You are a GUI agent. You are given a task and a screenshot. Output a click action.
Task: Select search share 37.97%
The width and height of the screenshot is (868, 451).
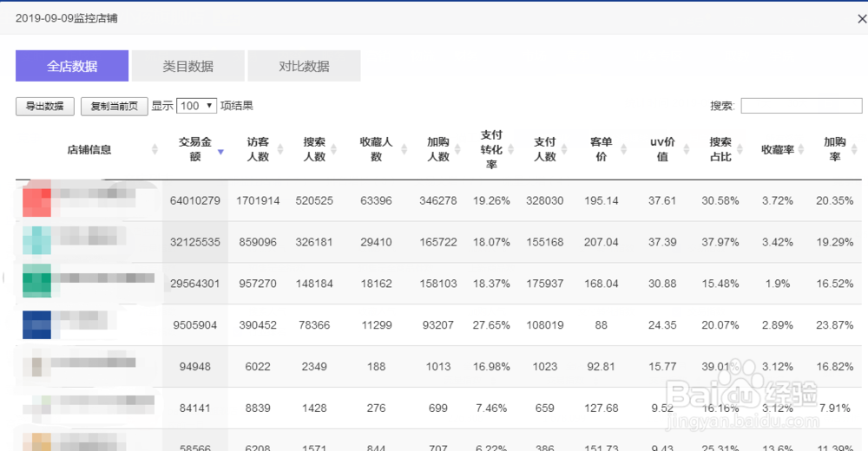pyautogui.click(x=720, y=242)
